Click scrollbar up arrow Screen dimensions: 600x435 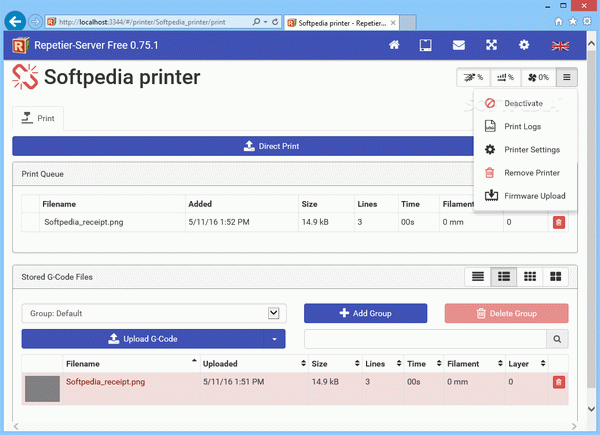coord(592,43)
